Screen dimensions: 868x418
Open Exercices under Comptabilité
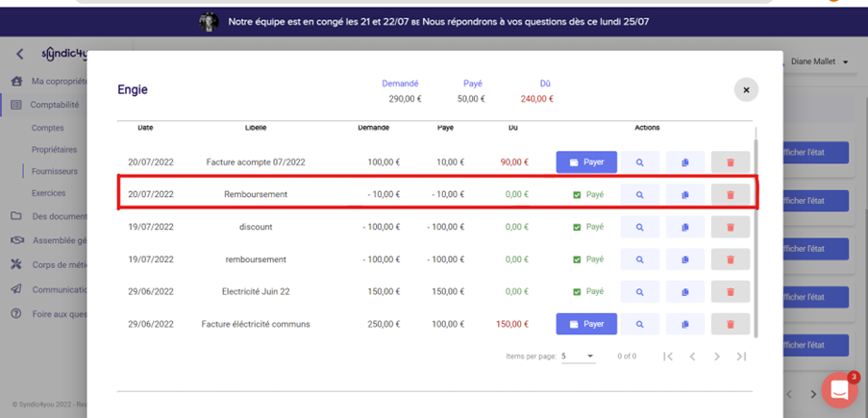coord(48,193)
